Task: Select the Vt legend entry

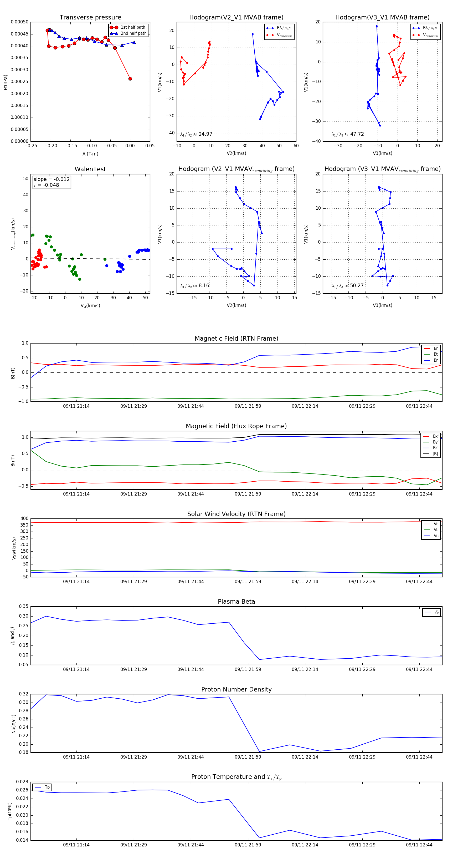Action: click(431, 530)
